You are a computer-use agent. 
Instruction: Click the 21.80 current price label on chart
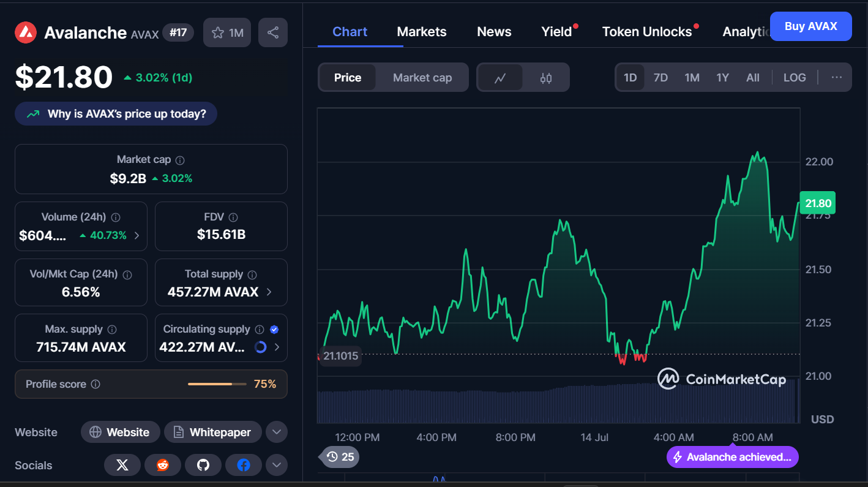coord(818,203)
